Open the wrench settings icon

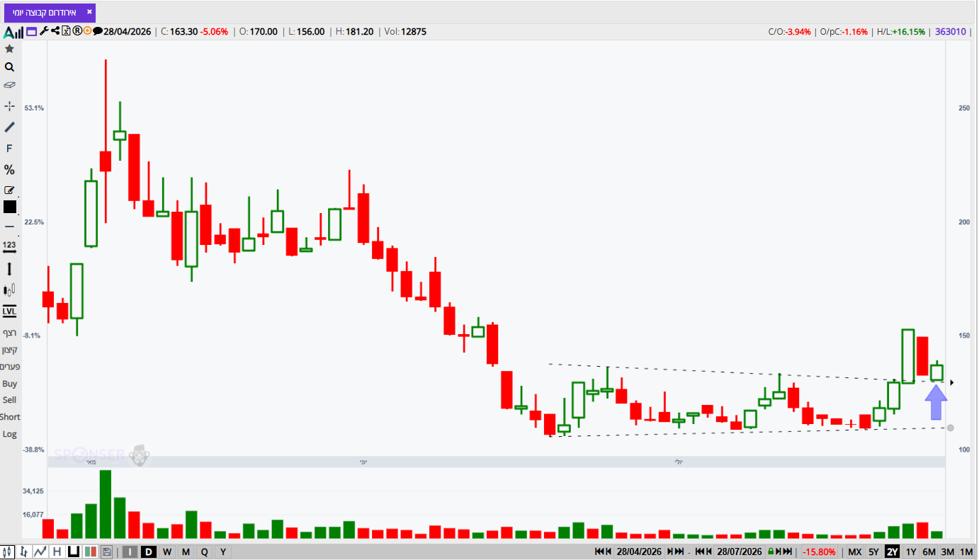click(43, 31)
